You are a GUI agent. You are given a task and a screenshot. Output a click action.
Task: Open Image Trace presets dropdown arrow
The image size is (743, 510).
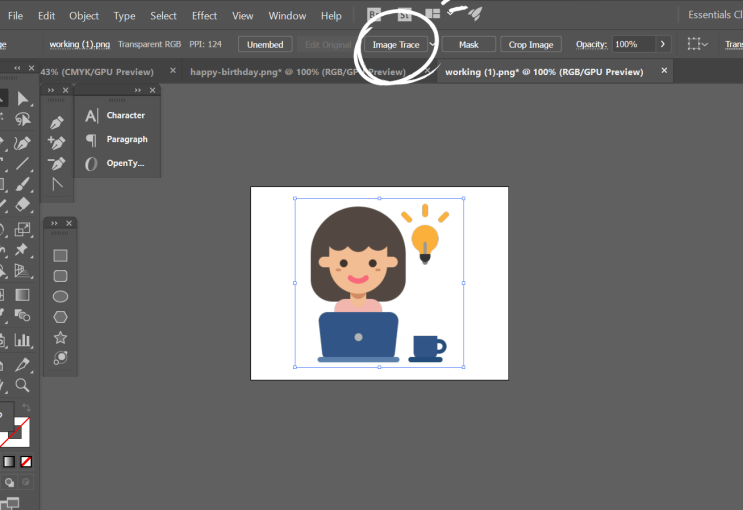(x=432, y=45)
